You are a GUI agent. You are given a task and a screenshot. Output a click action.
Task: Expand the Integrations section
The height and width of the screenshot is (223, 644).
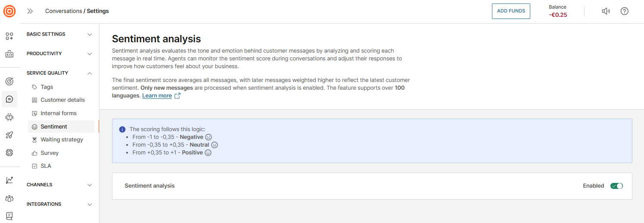pos(59,204)
